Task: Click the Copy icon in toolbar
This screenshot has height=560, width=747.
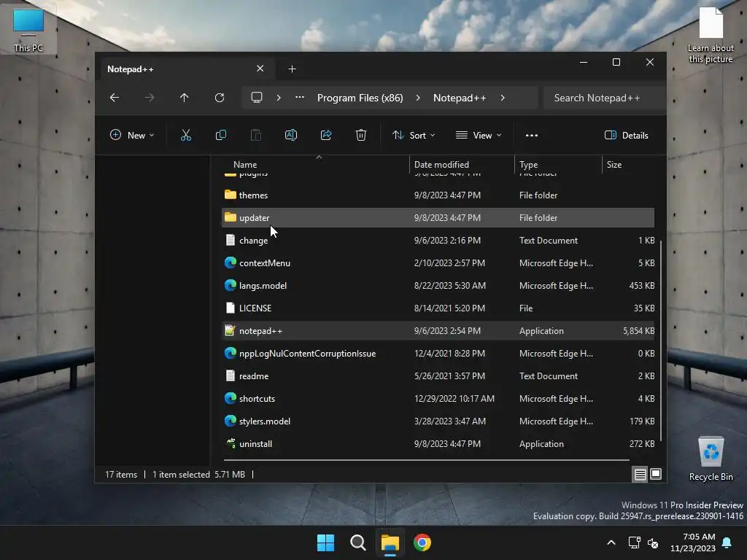Action: [x=220, y=135]
